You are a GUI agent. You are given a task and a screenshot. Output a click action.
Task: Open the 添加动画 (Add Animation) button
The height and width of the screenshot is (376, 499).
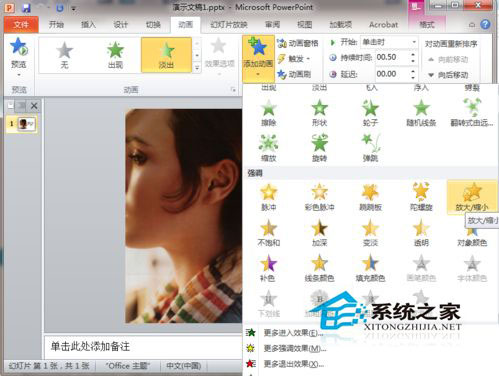coord(258,59)
